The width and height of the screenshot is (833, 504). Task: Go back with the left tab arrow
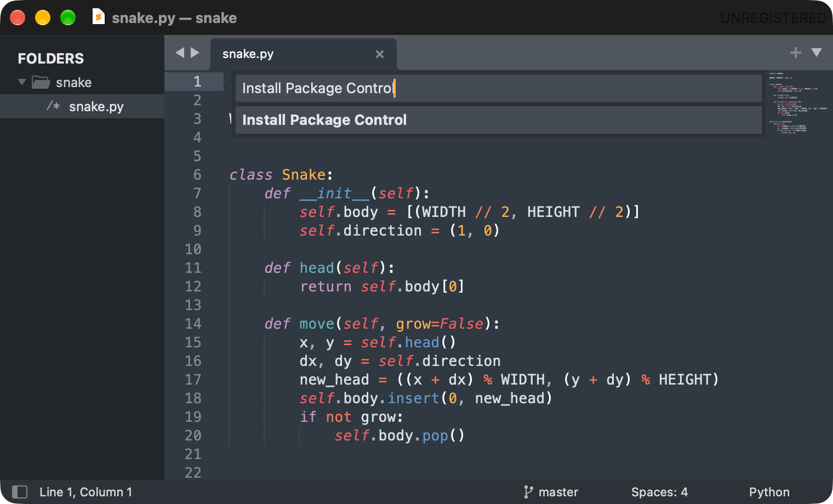(x=179, y=53)
